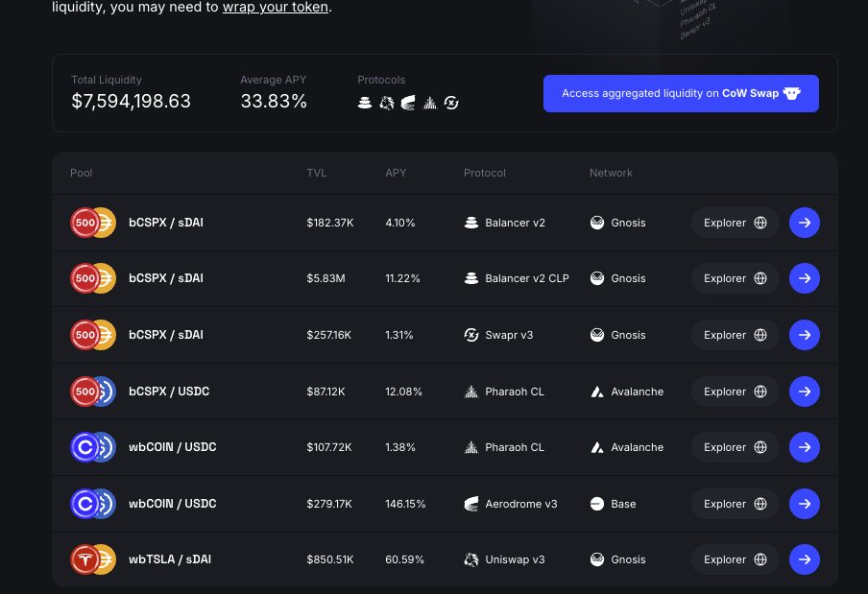
Task: Open arrow for bCSPX / USDC row
Action: pyautogui.click(x=805, y=392)
